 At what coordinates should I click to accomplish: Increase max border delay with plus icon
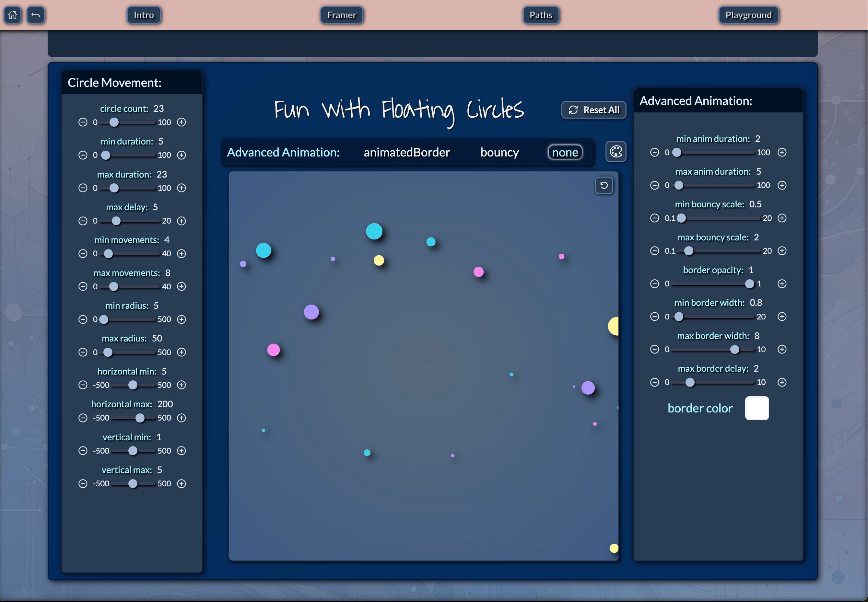[782, 382]
